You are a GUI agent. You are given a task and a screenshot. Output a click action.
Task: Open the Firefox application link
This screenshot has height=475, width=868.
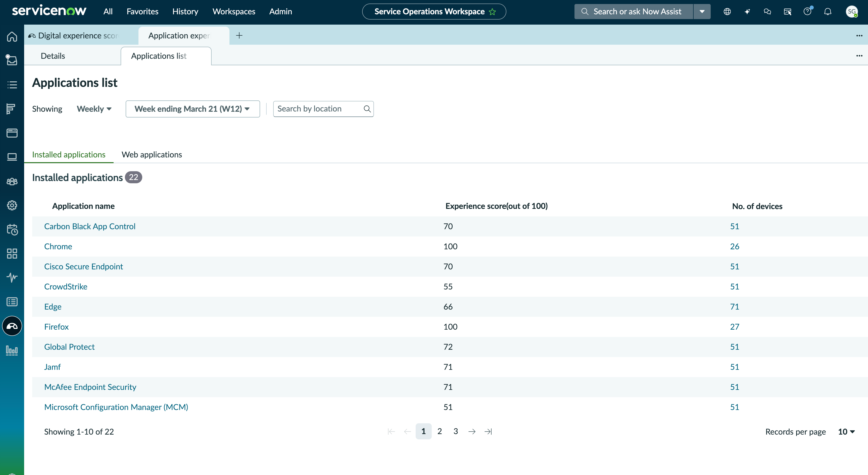click(x=56, y=327)
